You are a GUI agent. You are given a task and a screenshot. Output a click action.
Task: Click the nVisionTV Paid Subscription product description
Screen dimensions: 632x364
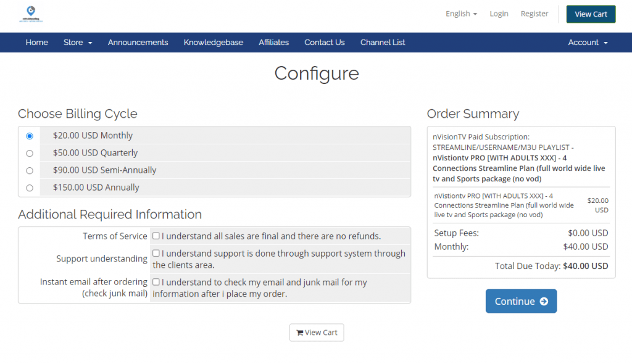520,157
